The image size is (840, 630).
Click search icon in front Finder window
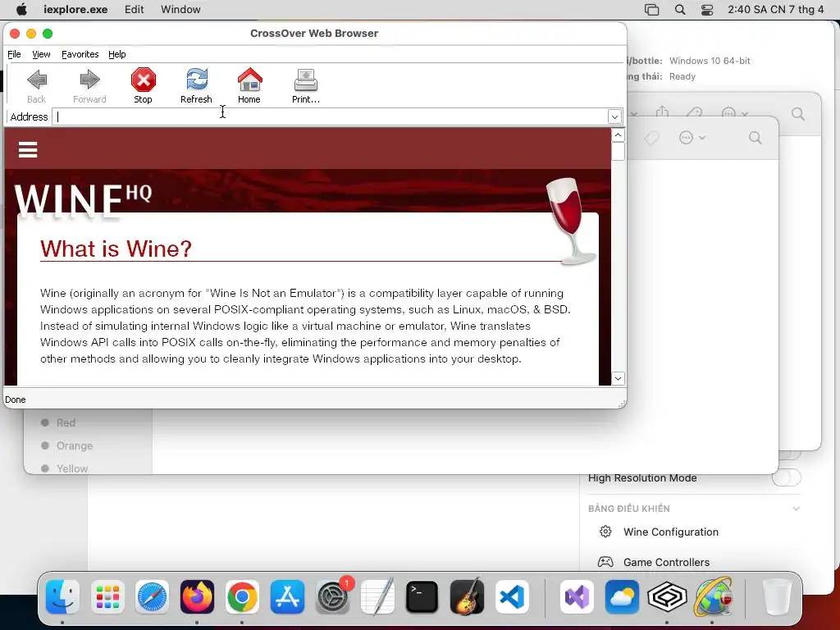[x=756, y=138]
